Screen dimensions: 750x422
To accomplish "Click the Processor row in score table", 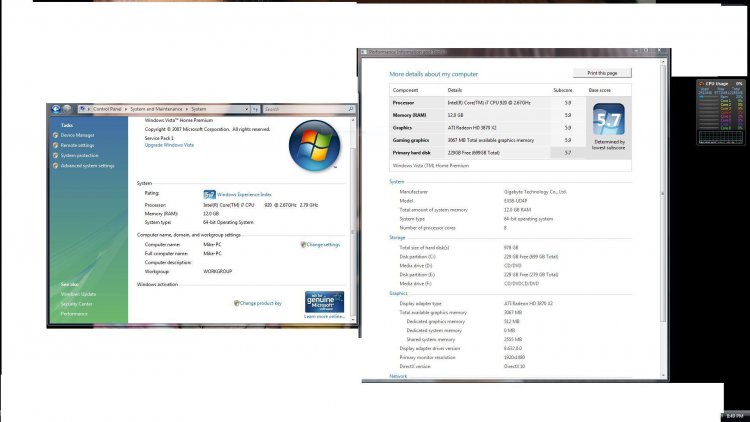I will [487, 103].
